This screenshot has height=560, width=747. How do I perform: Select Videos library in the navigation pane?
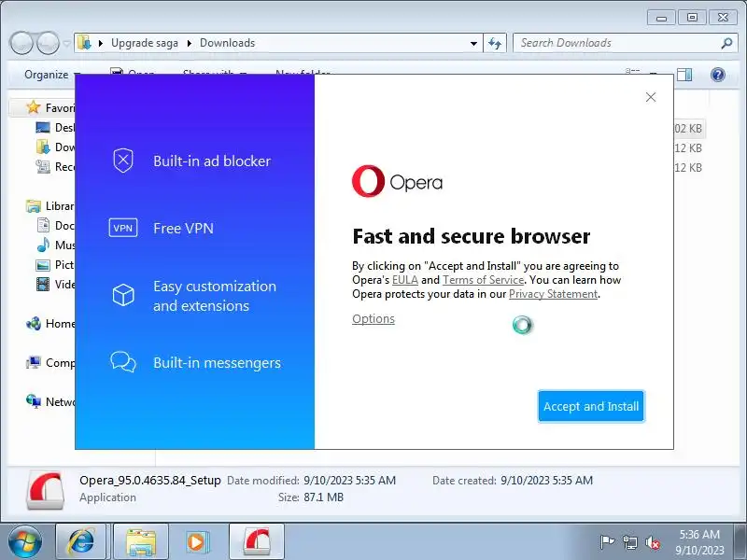click(55, 285)
